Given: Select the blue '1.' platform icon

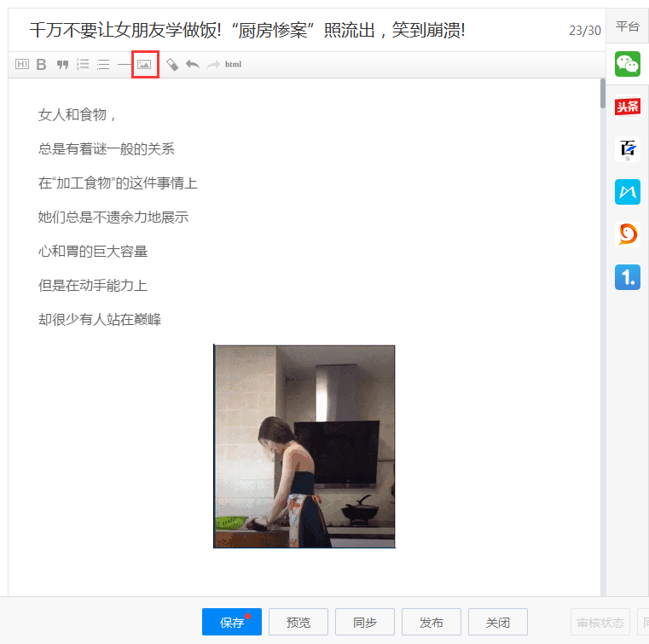Looking at the screenshot, I should pyautogui.click(x=628, y=277).
